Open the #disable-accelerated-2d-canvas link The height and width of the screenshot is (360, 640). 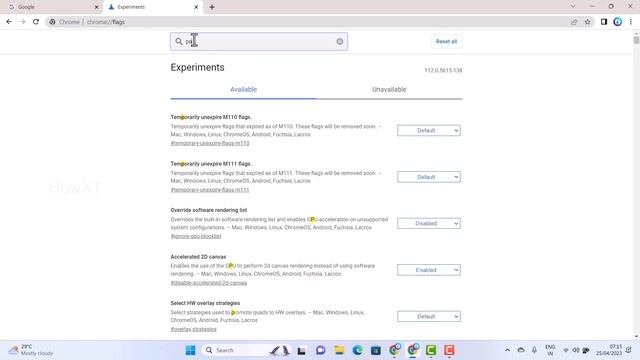[209, 283]
